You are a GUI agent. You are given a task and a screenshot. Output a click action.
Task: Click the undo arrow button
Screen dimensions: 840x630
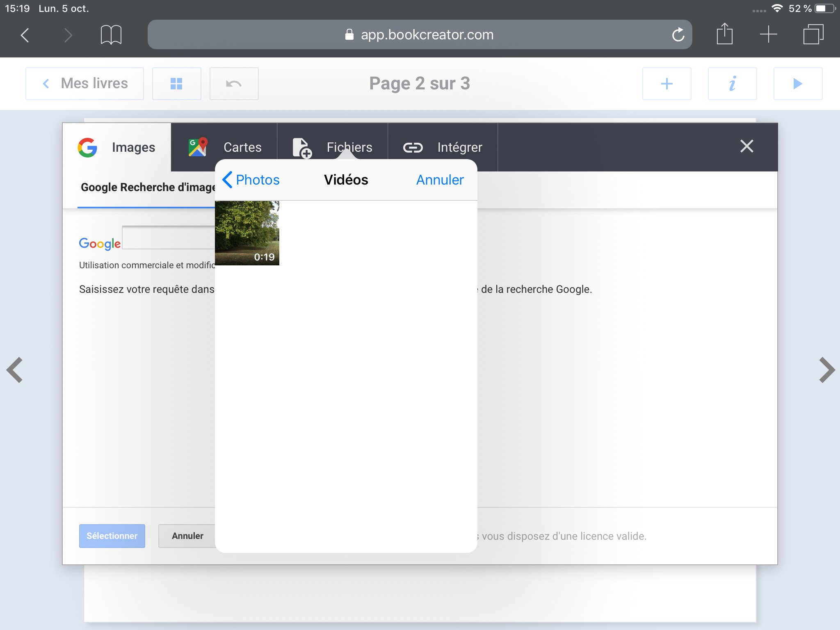[x=234, y=84]
